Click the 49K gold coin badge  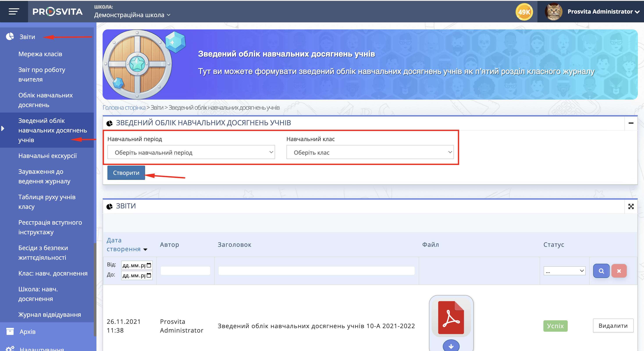(x=524, y=12)
